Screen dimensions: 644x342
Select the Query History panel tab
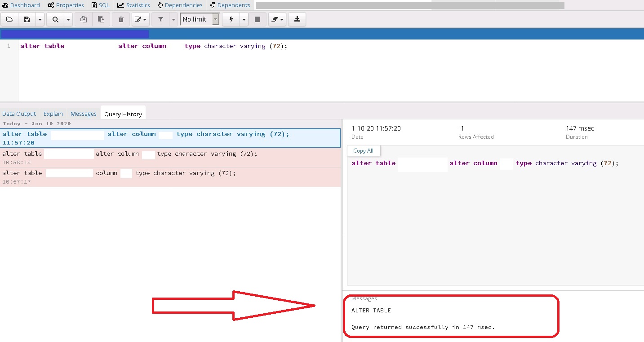tap(123, 114)
